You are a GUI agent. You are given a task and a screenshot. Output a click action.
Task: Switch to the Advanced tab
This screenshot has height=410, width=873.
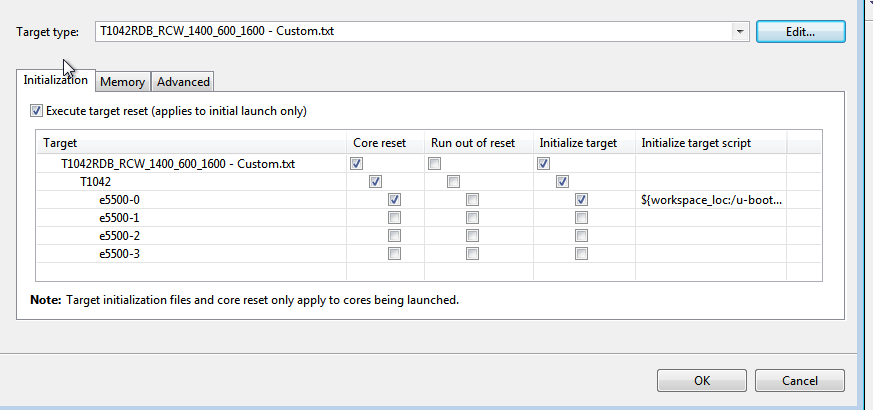coord(183,82)
